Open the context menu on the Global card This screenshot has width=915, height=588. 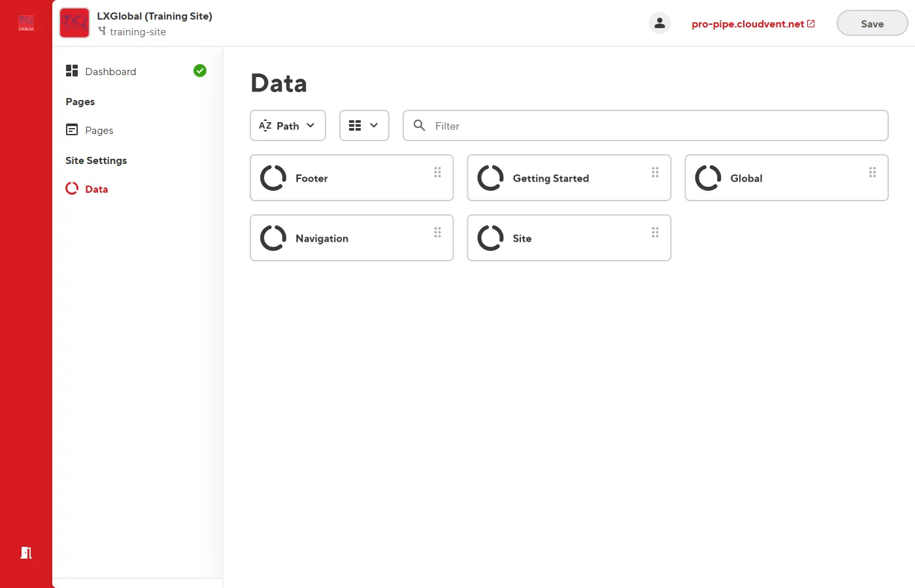pos(873,172)
